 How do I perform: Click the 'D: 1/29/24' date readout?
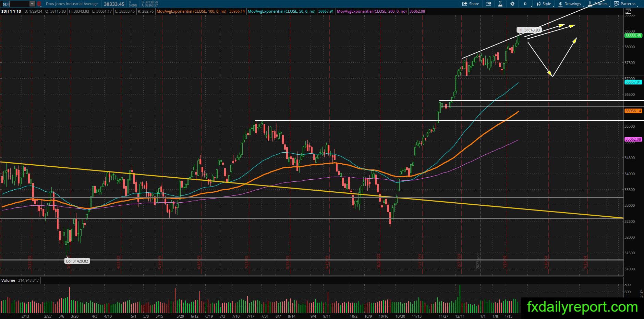pyautogui.click(x=33, y=11)
